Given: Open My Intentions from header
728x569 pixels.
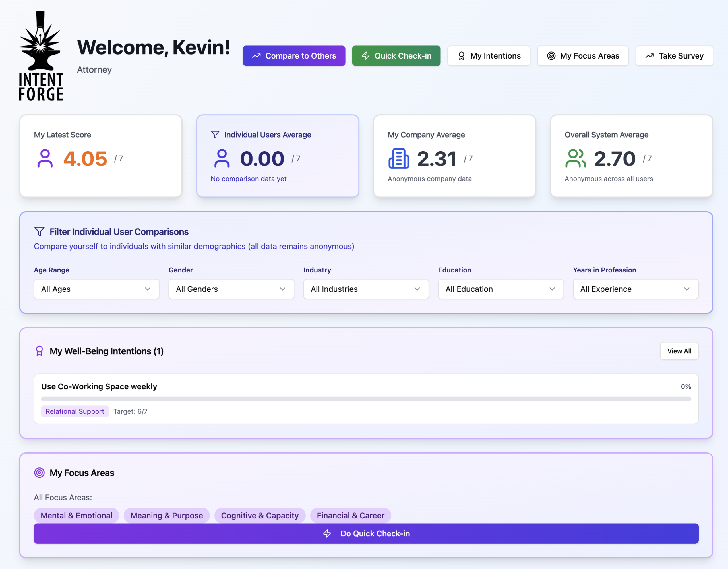Looking at the screenshot, I should [489, 56].
